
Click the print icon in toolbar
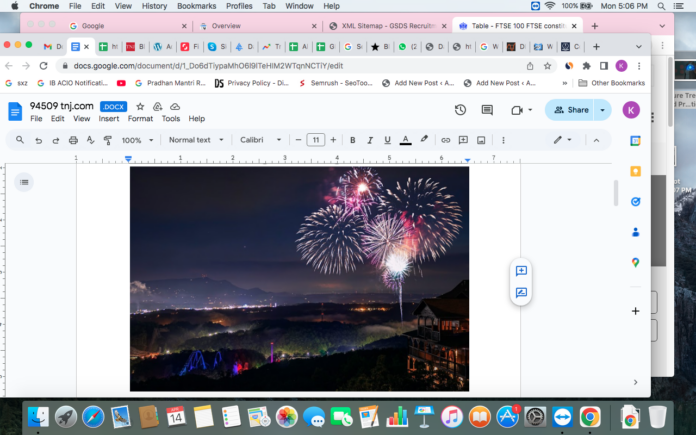(72, 140)
